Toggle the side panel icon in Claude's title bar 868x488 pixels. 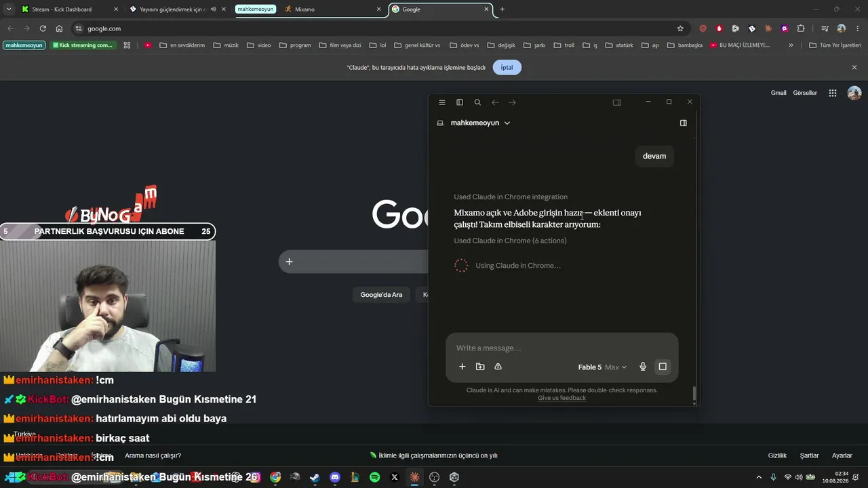click(x=617, y=102)
